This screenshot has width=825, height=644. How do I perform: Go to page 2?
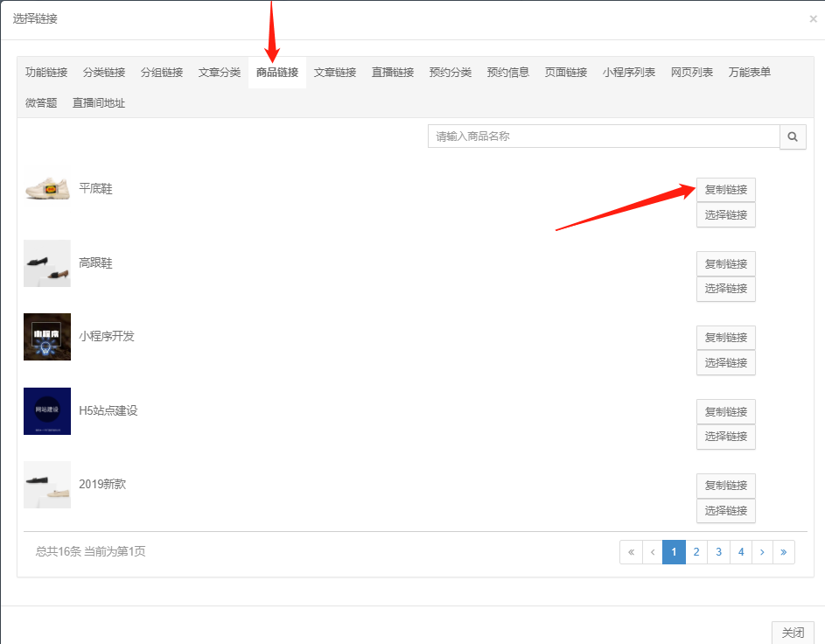tap(696, 552)
